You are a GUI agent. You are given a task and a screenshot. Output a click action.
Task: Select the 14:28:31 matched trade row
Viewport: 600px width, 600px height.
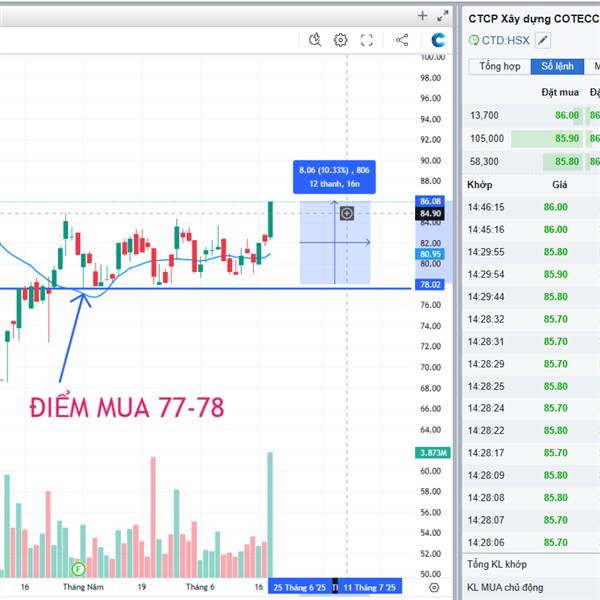531,341
